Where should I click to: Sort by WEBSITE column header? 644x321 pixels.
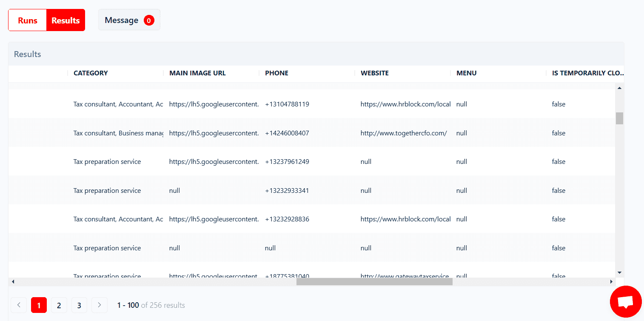(x=375, y=73)
